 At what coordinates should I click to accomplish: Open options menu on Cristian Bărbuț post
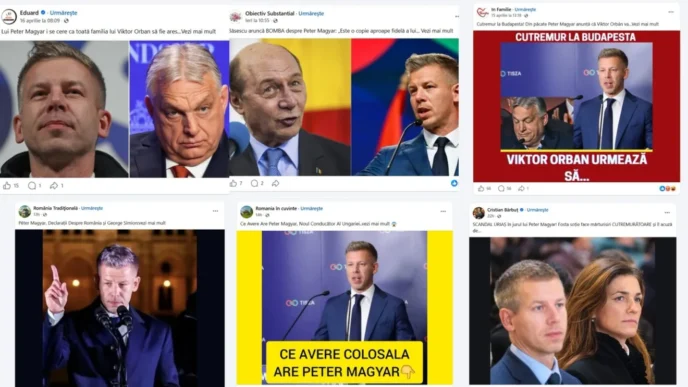coord(667,212)
